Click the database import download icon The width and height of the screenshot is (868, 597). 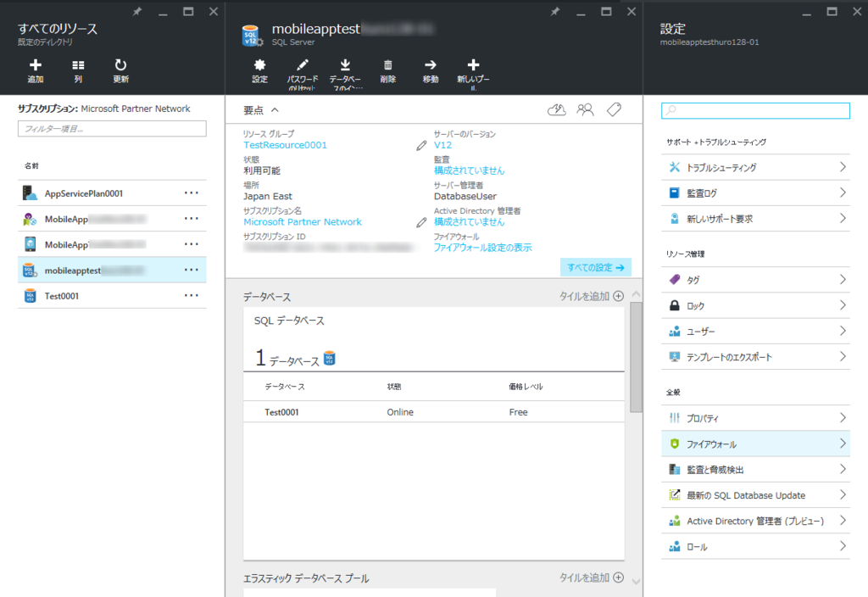pos(345,65)
